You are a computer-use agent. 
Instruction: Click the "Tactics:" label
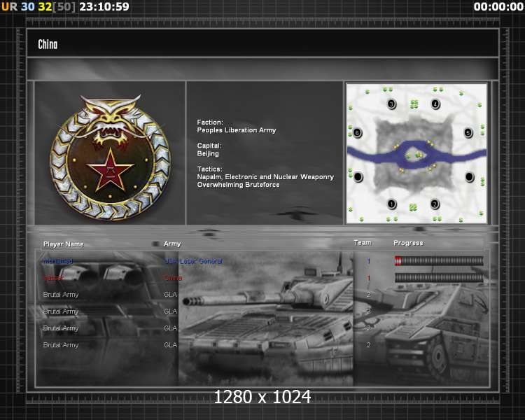pyautogui.click(x=209, y=169)
